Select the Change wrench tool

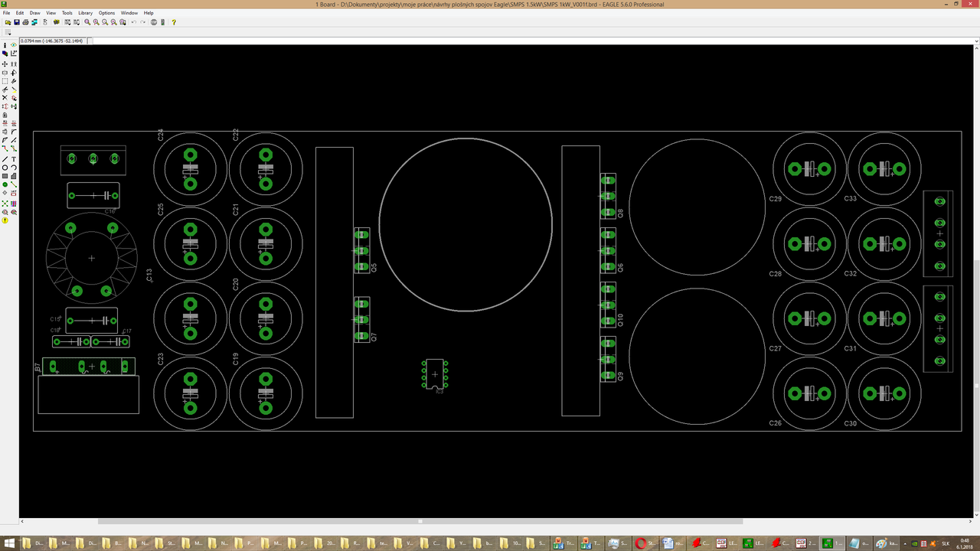tap(14, 81)
